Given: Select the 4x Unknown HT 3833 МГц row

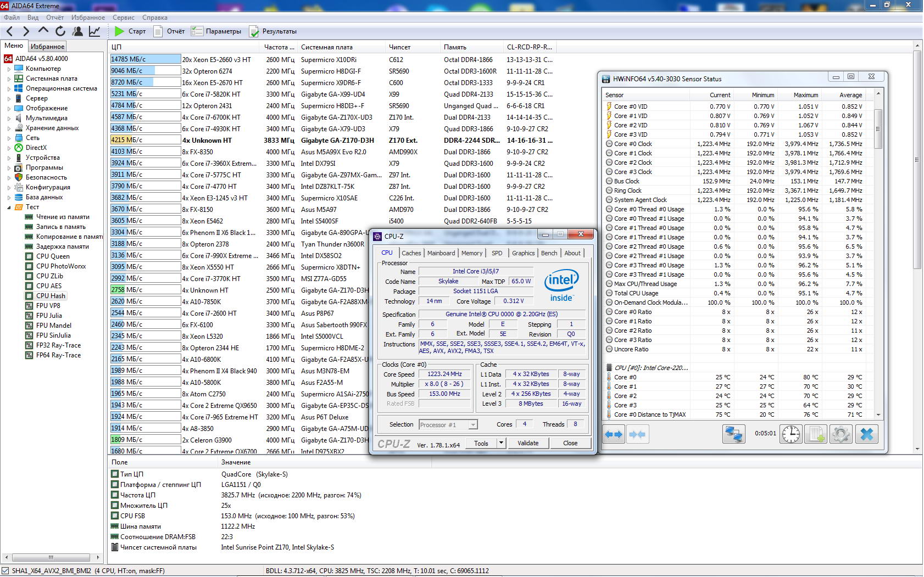Looking at the screenshot, I should [x=332, y=140].
